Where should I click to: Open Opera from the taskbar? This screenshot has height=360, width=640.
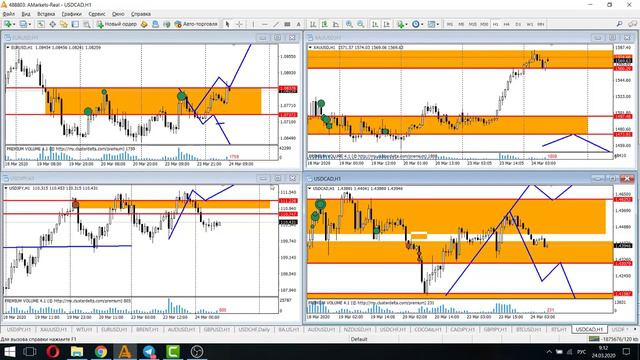(x=53, y=351)
